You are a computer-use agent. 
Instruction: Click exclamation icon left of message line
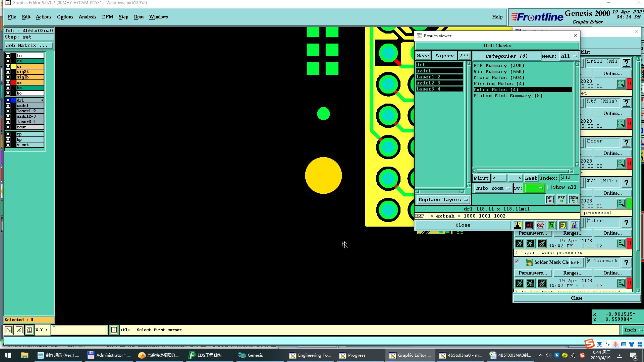114,330
